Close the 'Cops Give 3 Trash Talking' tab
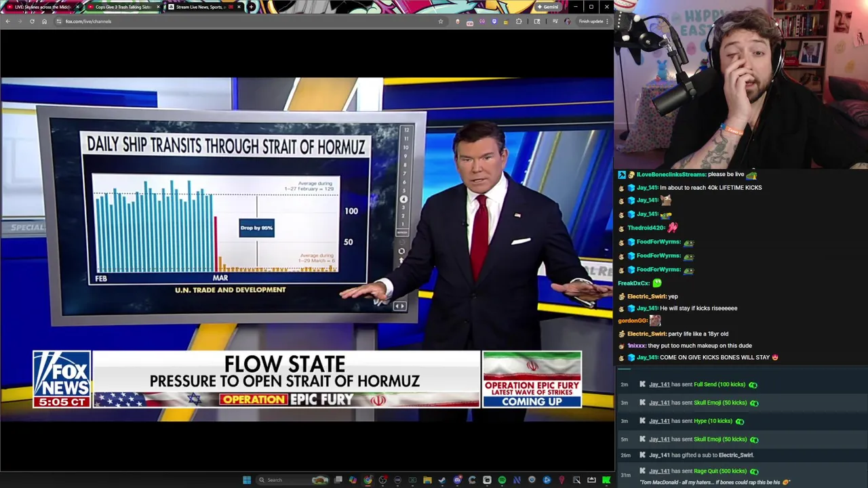Image resolution: width=868 pixels, height=488 pixels. coord(158,7)
